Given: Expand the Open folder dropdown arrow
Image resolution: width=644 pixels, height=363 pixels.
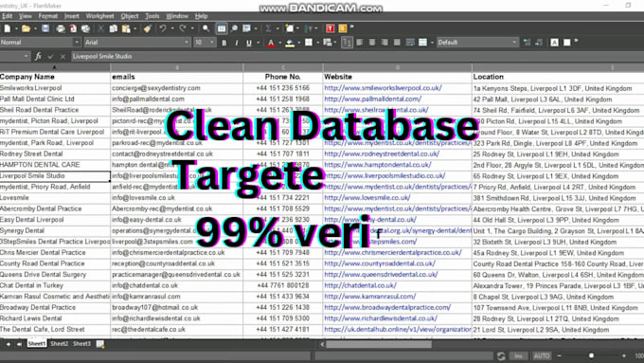Looking at the screenshot, I should [x=35, y=28].
